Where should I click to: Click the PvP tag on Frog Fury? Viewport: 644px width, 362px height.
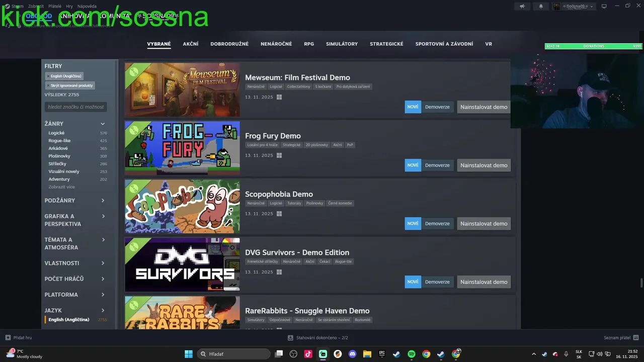coord(350,145)
